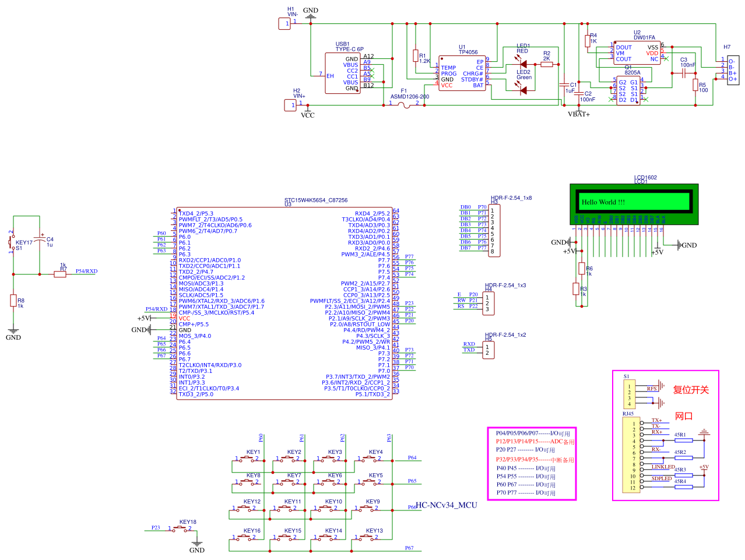Select the "P23" label beside KEY18
The height and width of the screenshot is (560, 745).
(156, 527)
